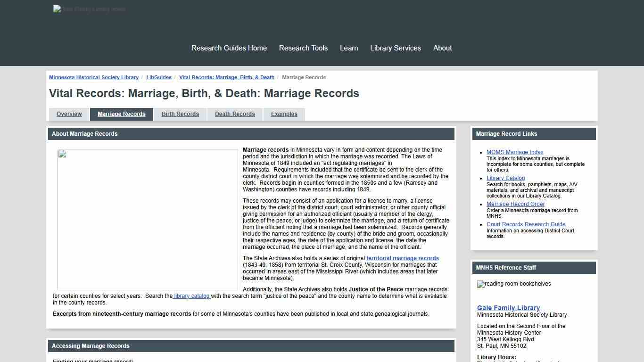Screen dimensions: 644x362
Task: Open Research Guides Home in navigation
Action: click(229, 48)
